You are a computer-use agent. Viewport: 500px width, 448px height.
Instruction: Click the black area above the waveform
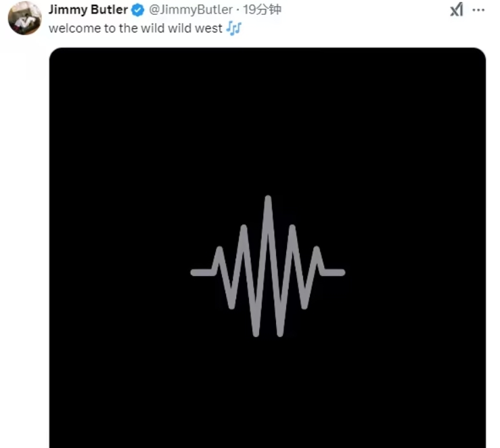[268, 122]
